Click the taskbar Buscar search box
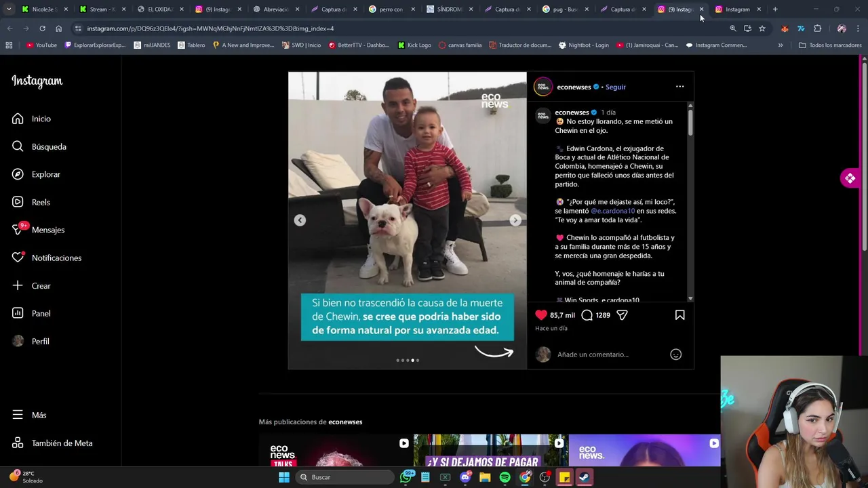This screenshot has width=868, height=488. coord(346,477)
